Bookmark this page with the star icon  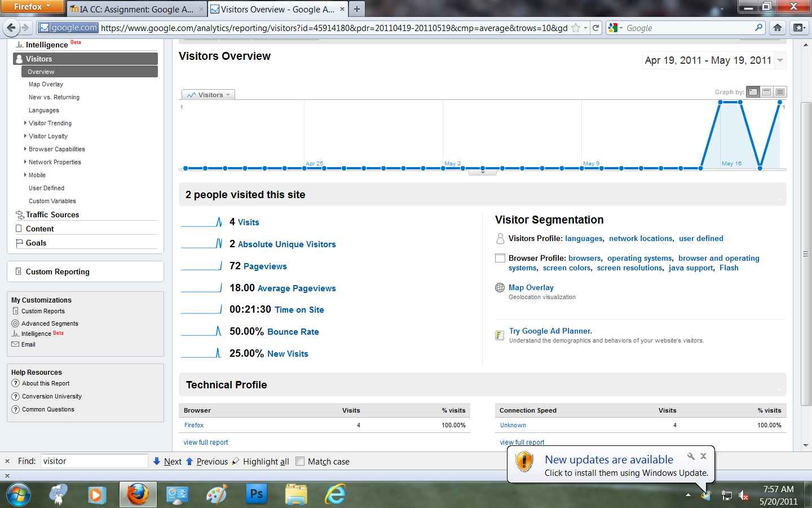(x=576, y=28)
